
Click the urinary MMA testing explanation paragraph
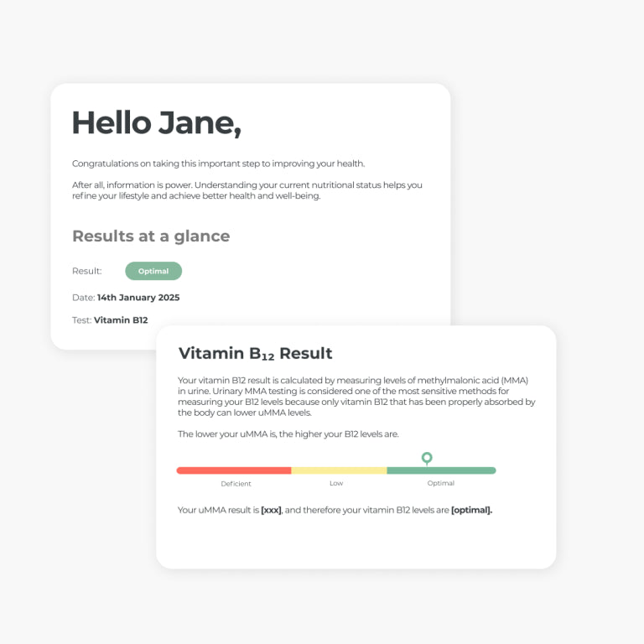click(x=356, y=397)
